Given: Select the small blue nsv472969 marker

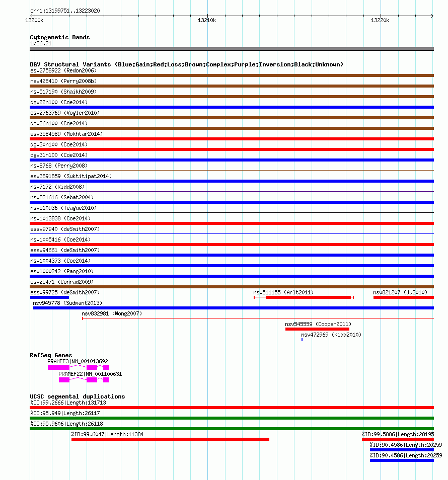Looking at the screenshot, I should pyautogui.click(x=302, y=340).
